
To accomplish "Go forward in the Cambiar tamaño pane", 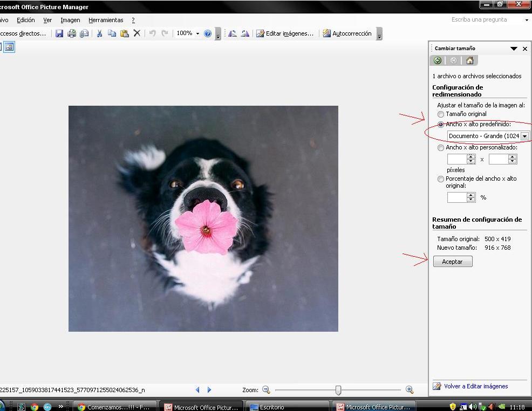I will coord(453,60).
